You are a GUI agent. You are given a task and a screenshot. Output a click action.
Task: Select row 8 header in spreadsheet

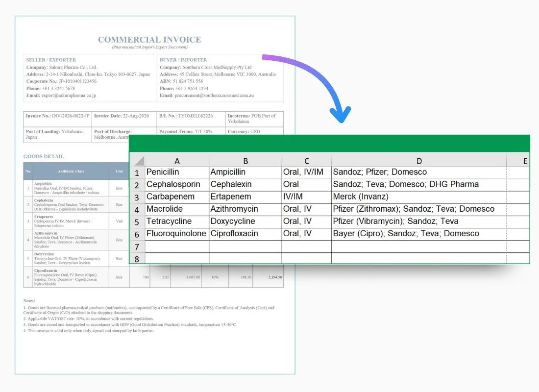(137, 259)
